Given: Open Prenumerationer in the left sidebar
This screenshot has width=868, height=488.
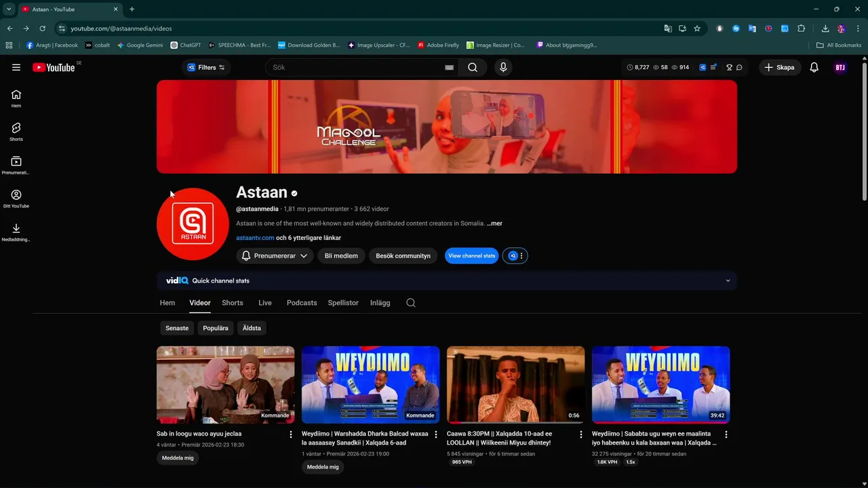Looking at the screenshot, I should point(16,165).
